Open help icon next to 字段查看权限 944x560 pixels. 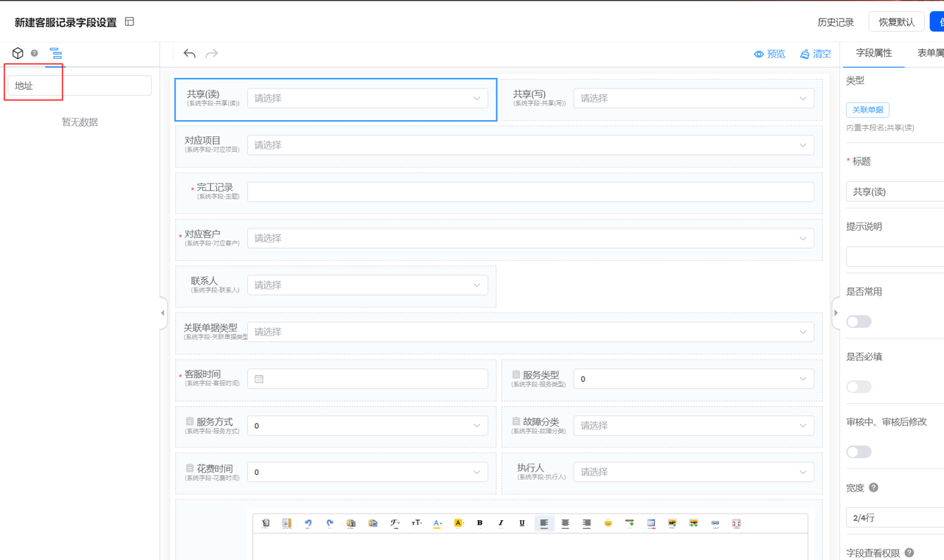(x=909, y=553)
